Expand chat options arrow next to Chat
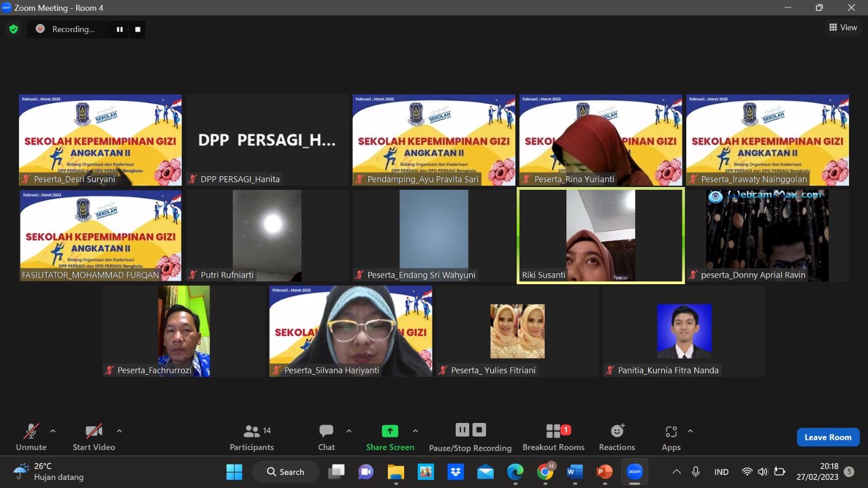 tap(349, 431)
